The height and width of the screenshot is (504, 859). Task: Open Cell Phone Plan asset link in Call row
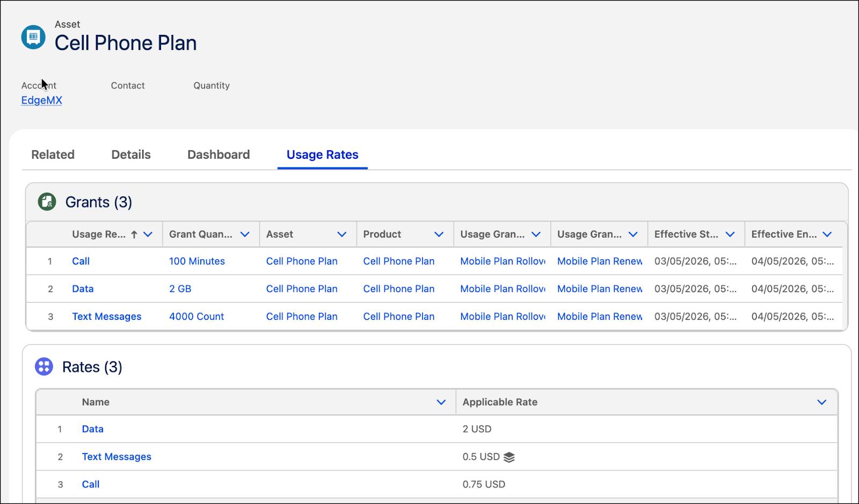(x=302, y=261)
